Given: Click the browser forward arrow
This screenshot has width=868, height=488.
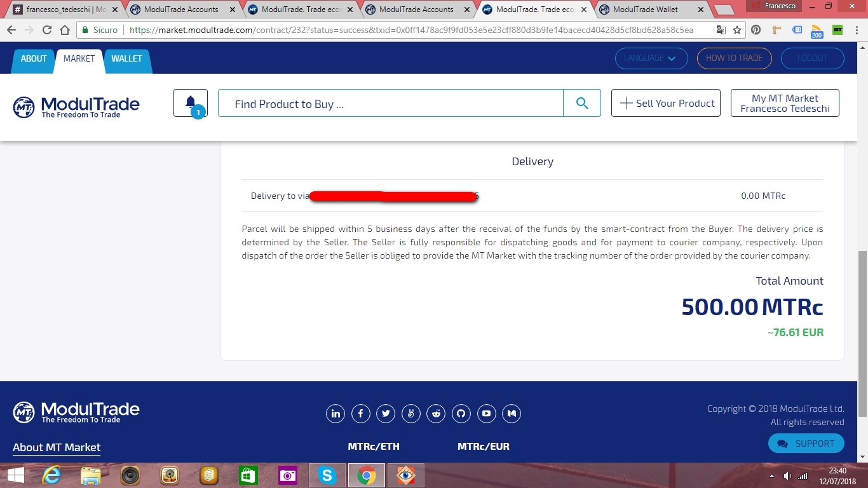Looking at the screenshot, I should 29,30.
